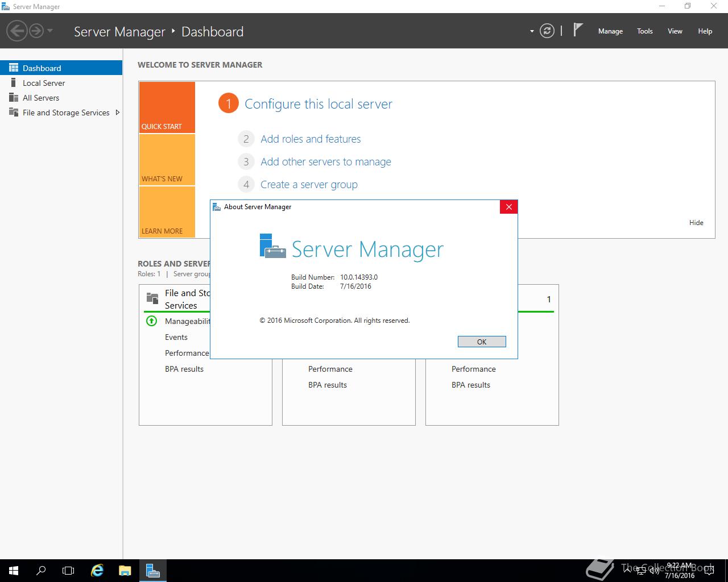Close the About Server Manager dialog
The height and width of the screenshot is (582, 728).
coord(508,207)
